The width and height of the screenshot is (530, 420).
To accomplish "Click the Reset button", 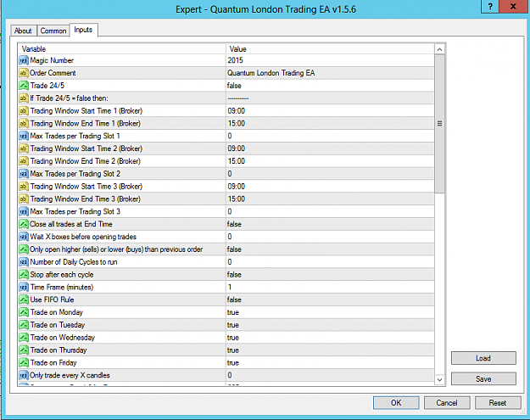I will [498, 403].
